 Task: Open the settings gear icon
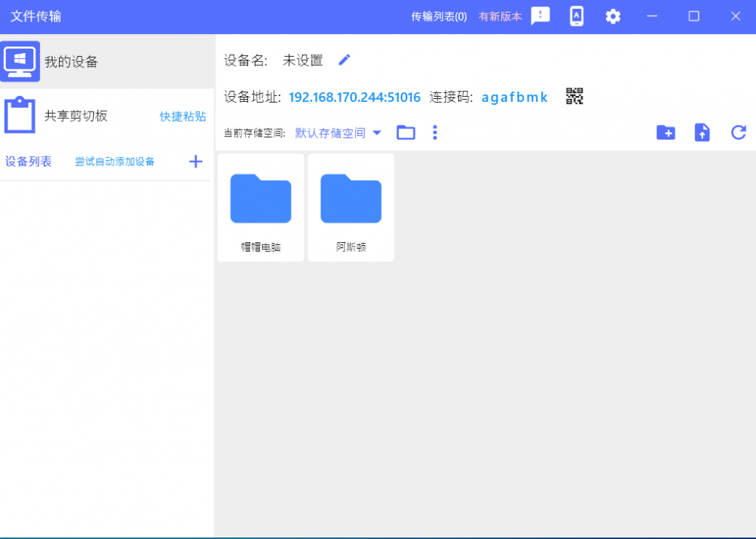(613, 16)
